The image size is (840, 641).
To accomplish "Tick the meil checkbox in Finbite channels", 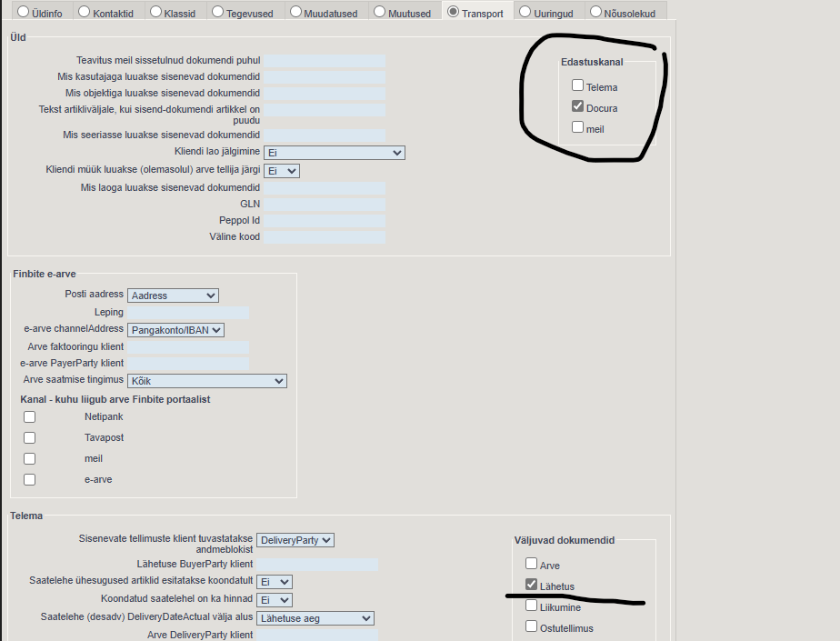I will click(29, 459).
